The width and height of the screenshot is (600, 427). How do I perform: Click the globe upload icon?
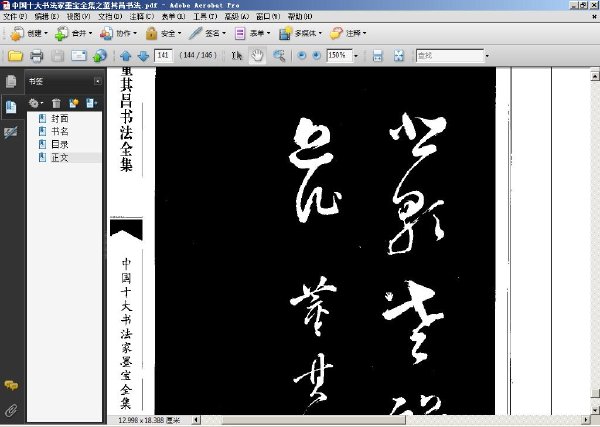pos(99,56)
